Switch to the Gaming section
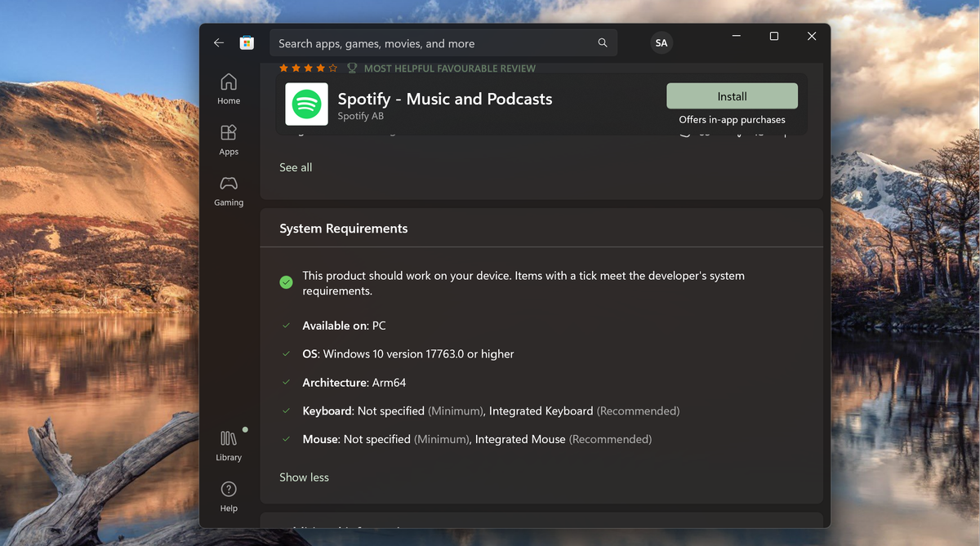The height and width of the screenshot is (546, 980). click(x=229, y=190)
